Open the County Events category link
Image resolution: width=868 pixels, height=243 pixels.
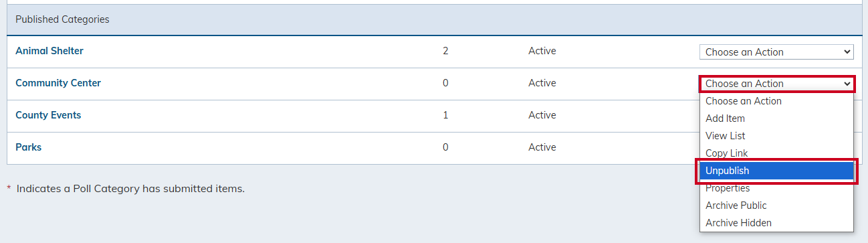48,115
